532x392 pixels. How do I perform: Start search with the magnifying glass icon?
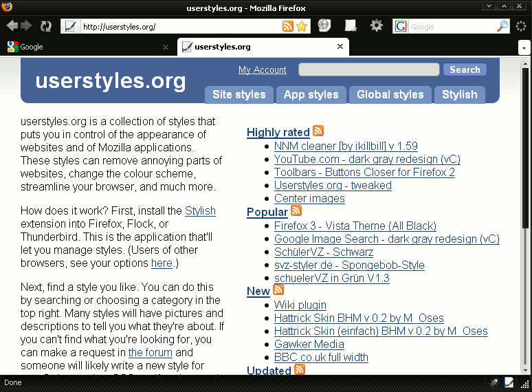[x=502, y=26]
